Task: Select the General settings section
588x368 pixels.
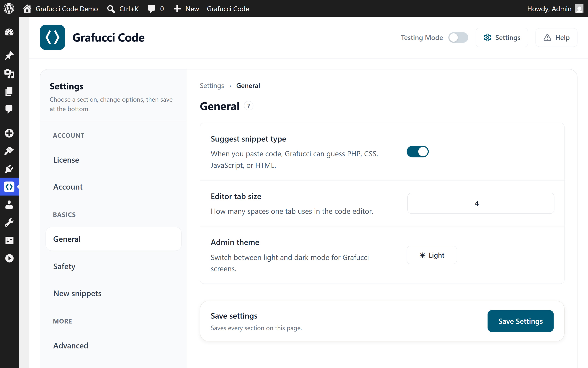Action: (x=113, y=239)
